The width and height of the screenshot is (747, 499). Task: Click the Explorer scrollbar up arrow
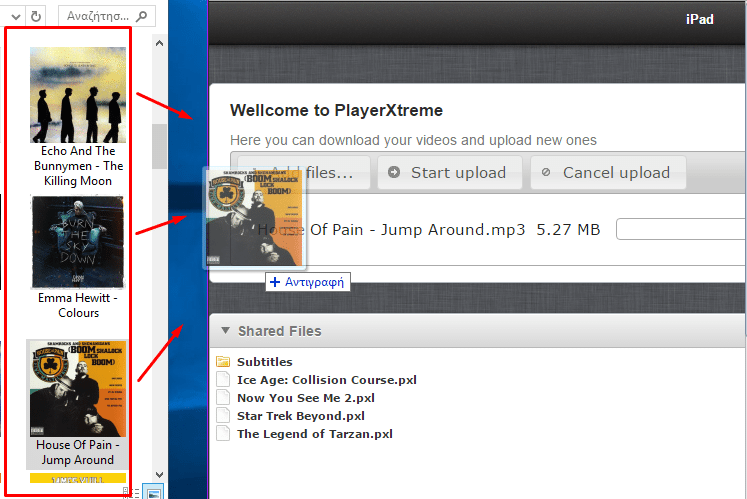160,43
